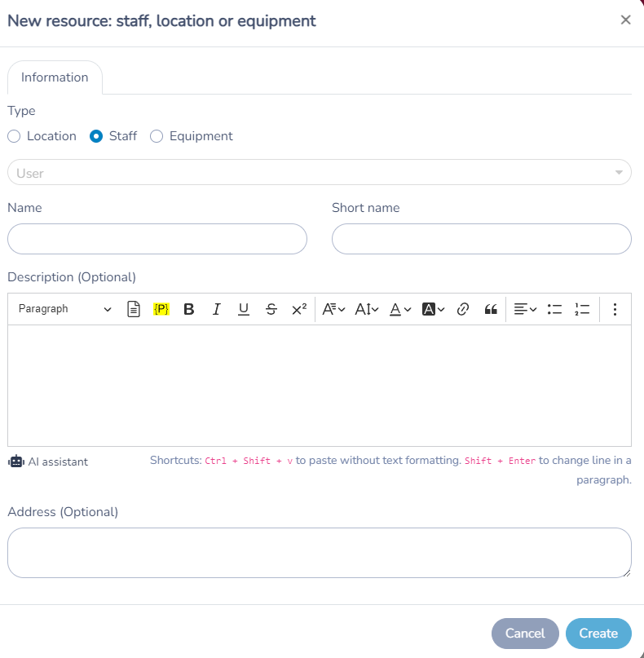The height and width of the screenshot is (658, 644).
Task: Cancel creating the new resource
Action: [525, 634]
